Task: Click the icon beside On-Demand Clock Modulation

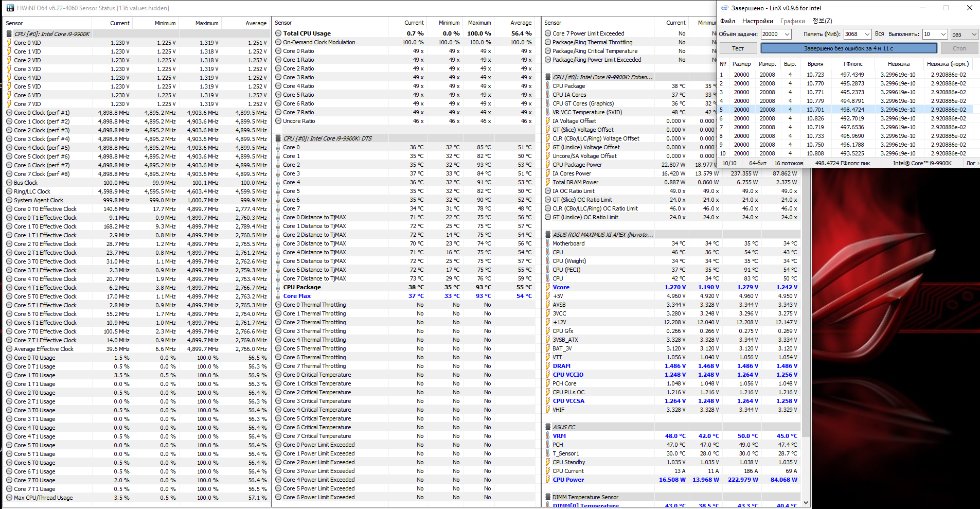Action: pos(278,42)
